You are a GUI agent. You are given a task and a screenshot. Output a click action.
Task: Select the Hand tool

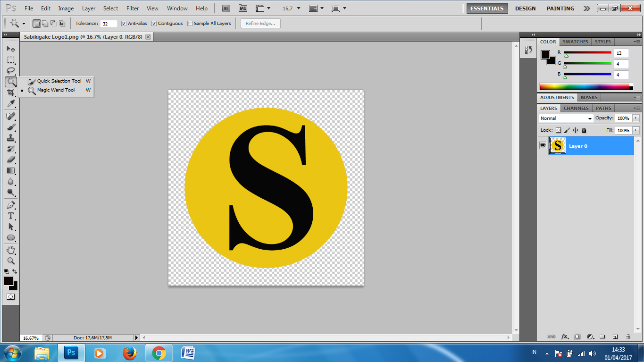click(11, 249)
